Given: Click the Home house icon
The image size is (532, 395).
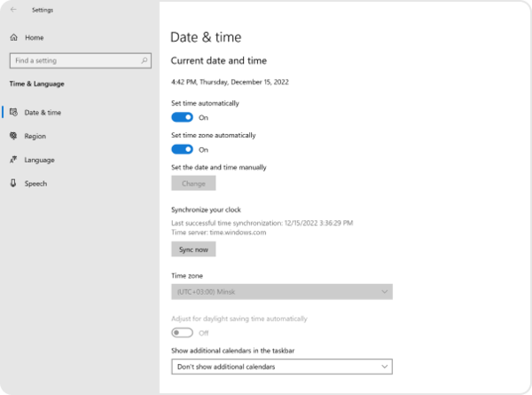Looking at the screenshot, I should [14, 37].
